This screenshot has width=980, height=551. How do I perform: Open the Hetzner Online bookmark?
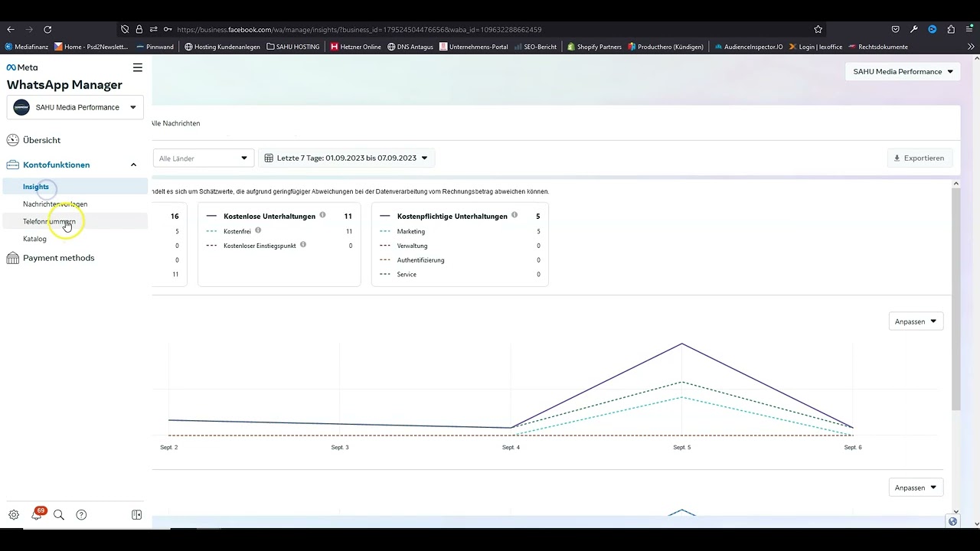coord(356,47)
